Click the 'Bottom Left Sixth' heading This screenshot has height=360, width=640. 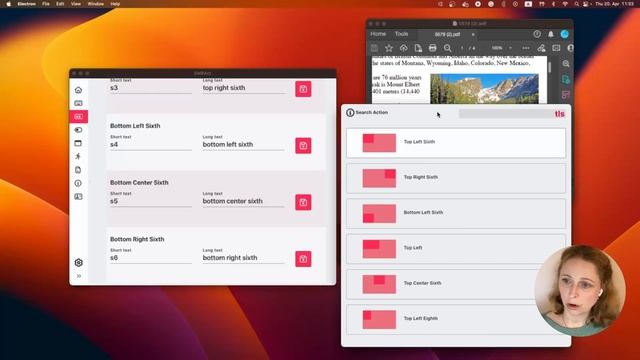point(135,126)
